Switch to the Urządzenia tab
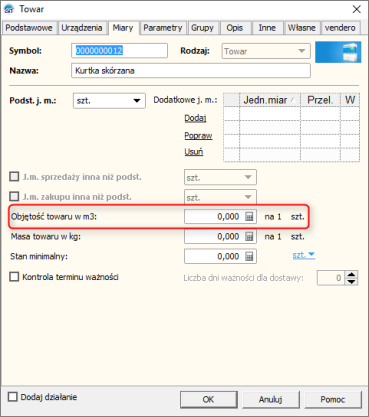 (x=82, y=28)
